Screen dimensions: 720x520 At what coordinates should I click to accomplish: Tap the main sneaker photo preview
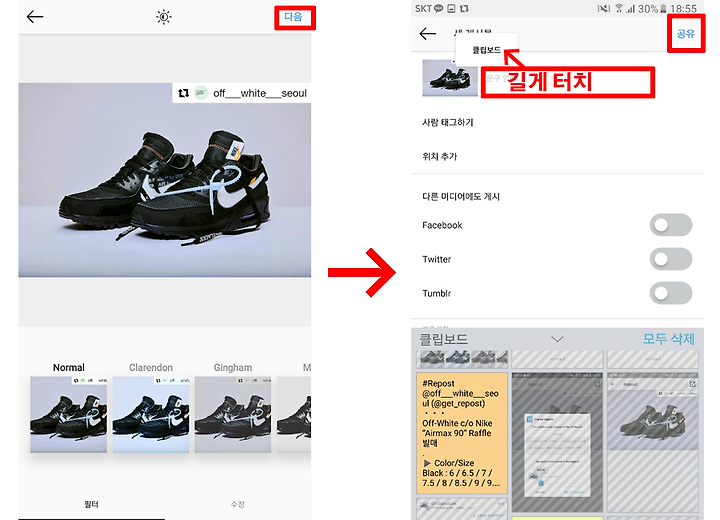click(x=164, y=180)
